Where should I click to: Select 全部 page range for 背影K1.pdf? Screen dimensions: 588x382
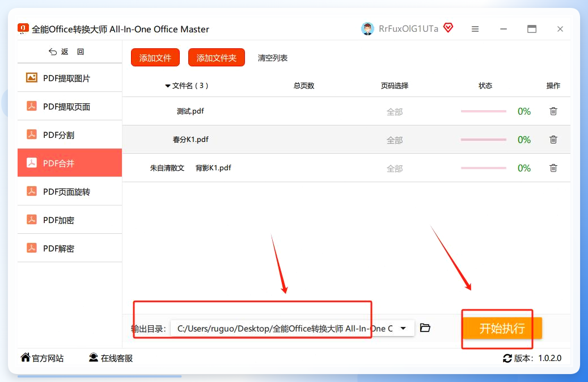tap(395, 169)
